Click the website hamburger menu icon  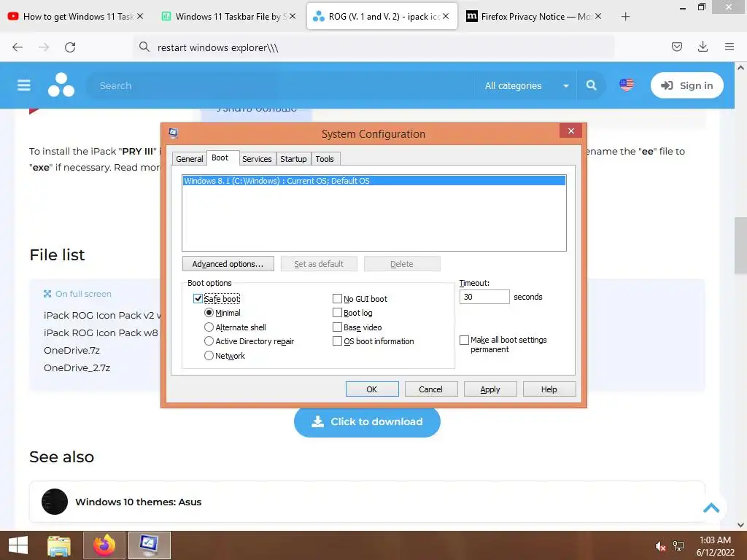[24, 85]
